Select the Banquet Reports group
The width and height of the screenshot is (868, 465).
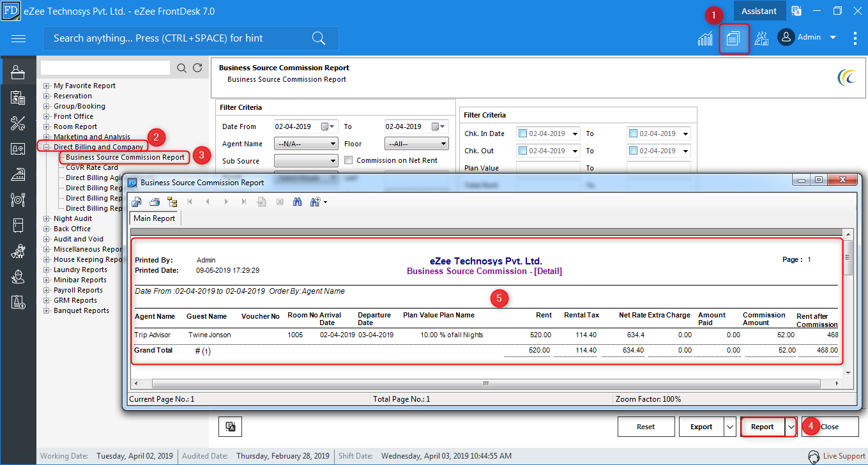point(81,310)
